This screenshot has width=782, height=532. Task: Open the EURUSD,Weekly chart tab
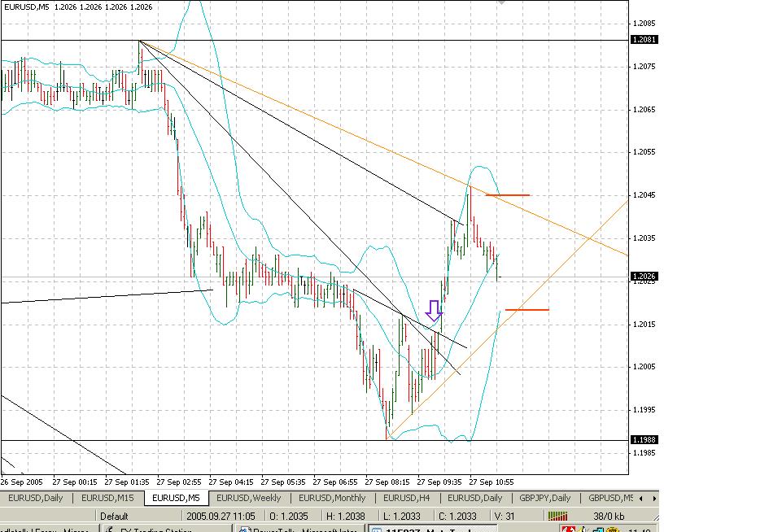(x=248, y=498)
